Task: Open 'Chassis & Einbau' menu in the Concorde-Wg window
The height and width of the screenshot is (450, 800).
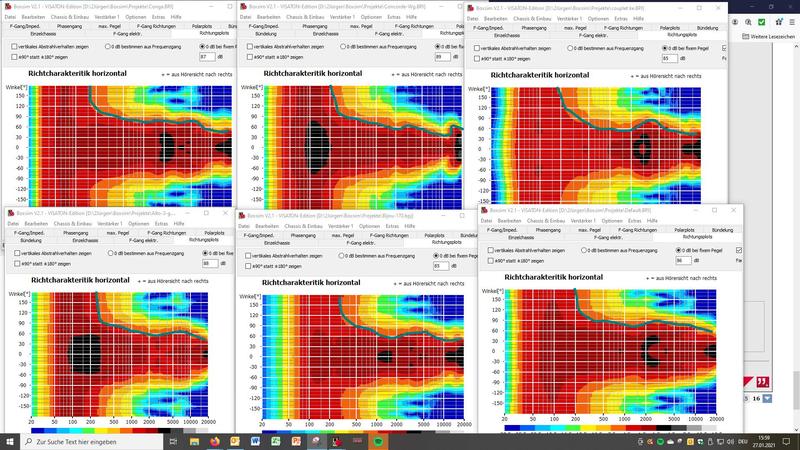Action: (x=305, y=17)
